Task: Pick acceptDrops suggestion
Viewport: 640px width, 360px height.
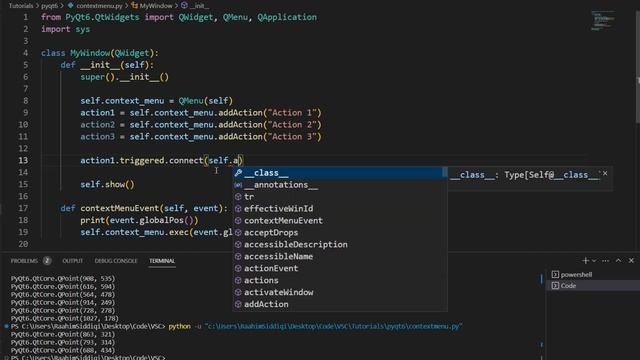Action: [340, 233]
